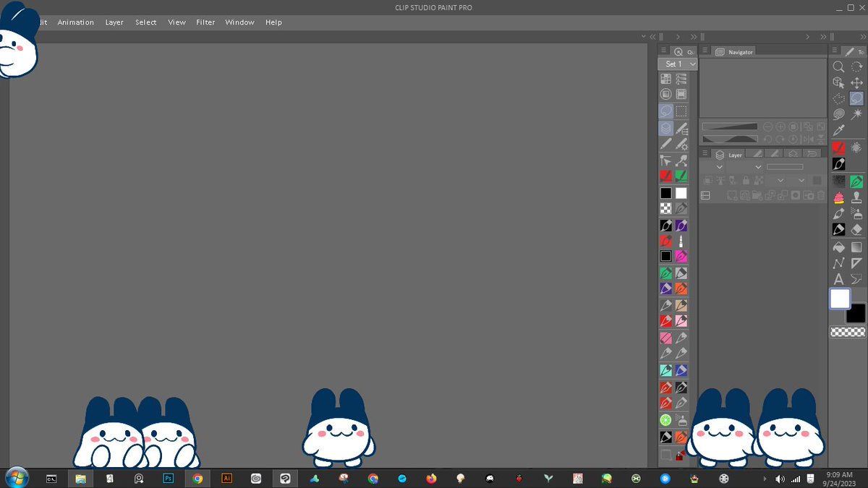
Task: Toggle Lock Layer padlock in Layer panel
Action: (x=745, y=180)
